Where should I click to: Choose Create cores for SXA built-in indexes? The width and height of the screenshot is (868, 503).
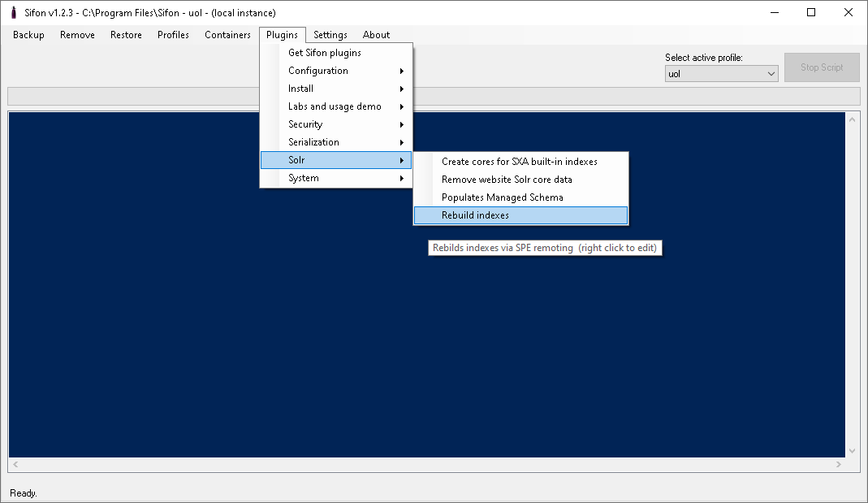[x=519, y=162]
